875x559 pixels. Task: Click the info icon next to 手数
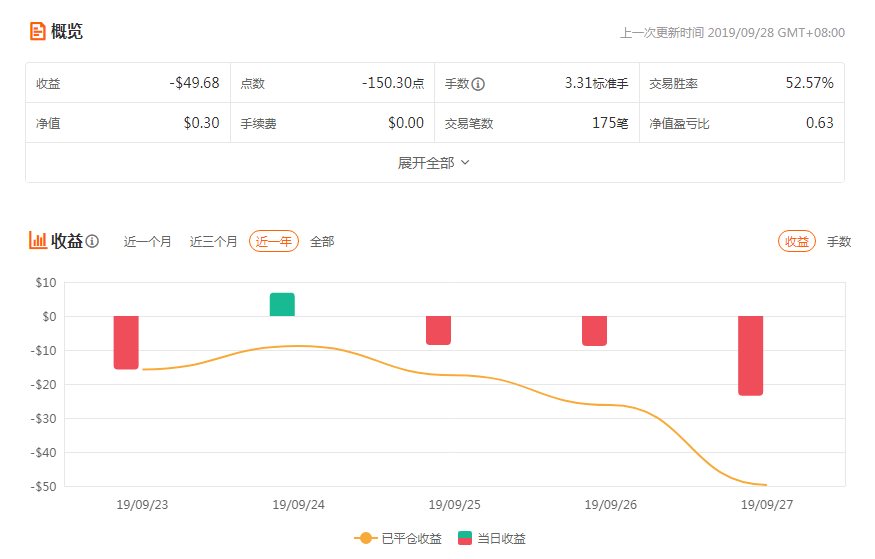pos(478,84)
